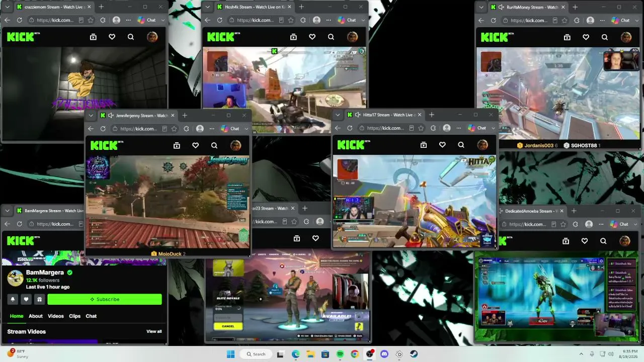Subscribe to BamMargera

[105, 299]
